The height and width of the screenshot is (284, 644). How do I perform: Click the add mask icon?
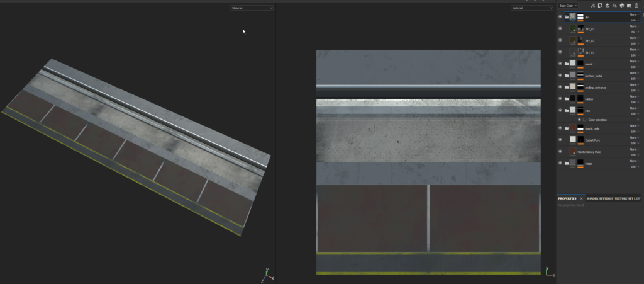coord(600,5)
